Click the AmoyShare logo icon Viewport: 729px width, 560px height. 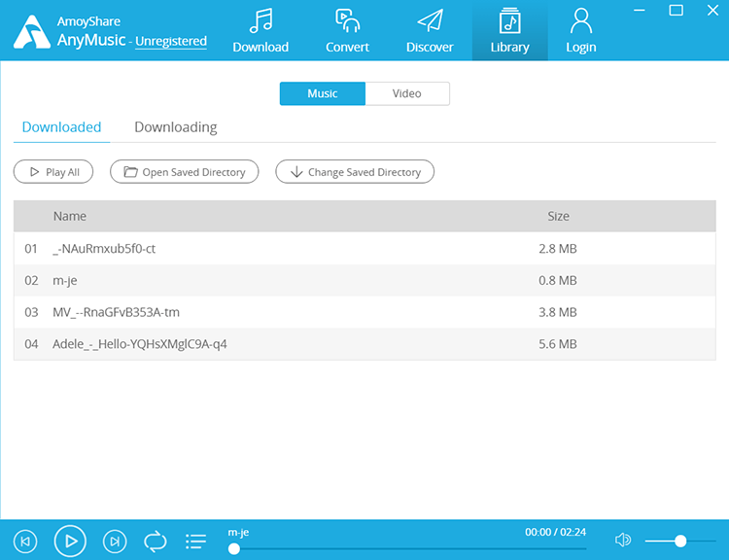[32, 32]
